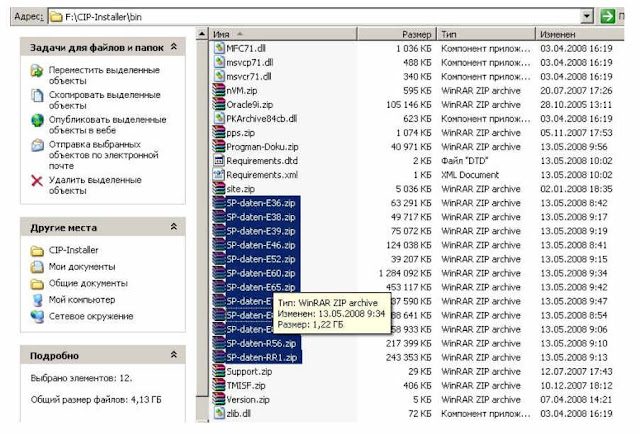The height and width of the screenshot is (434, 640).
Task: Click the e-mail selected objects icon
Action: [x=37, y=145]
